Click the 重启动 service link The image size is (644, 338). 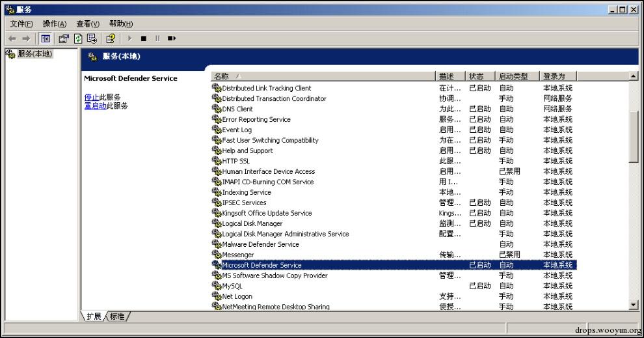[95, 106]
